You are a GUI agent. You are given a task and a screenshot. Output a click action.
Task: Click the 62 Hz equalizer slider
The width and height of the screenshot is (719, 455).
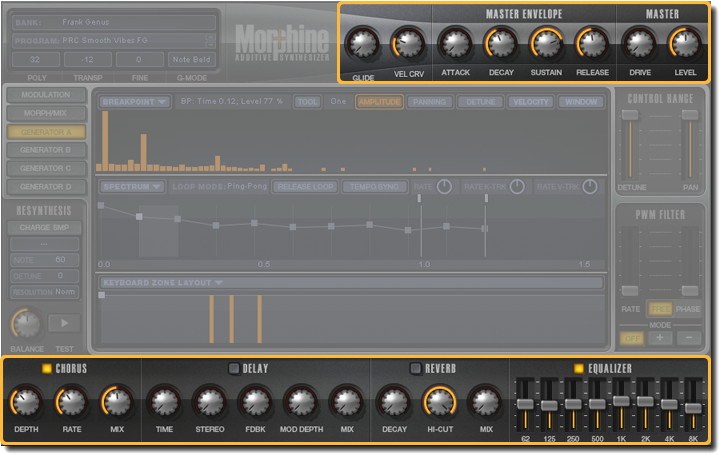click(525, 405)
